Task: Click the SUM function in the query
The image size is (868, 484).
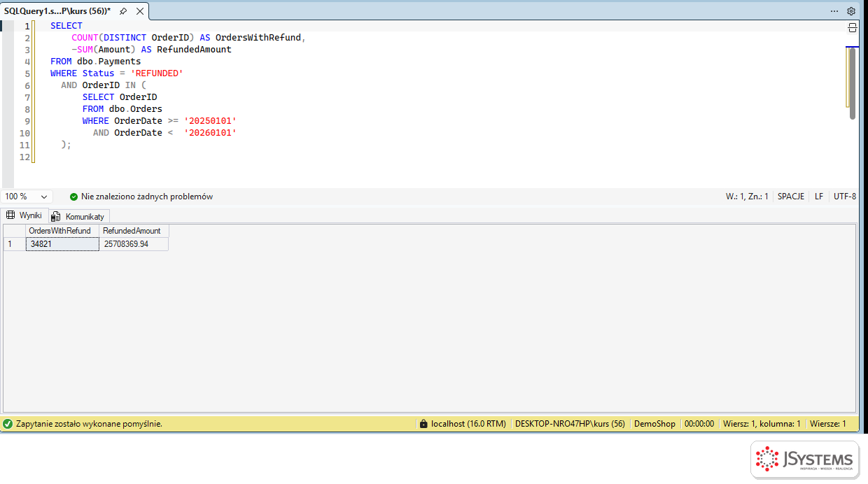Action: pyautogui.click(x=85, y=50)
